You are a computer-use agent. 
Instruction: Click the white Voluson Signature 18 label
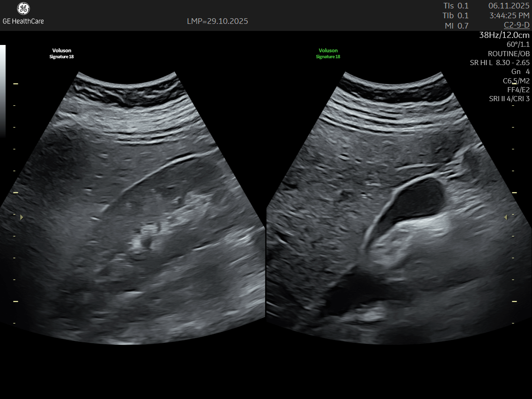(61, 53)
